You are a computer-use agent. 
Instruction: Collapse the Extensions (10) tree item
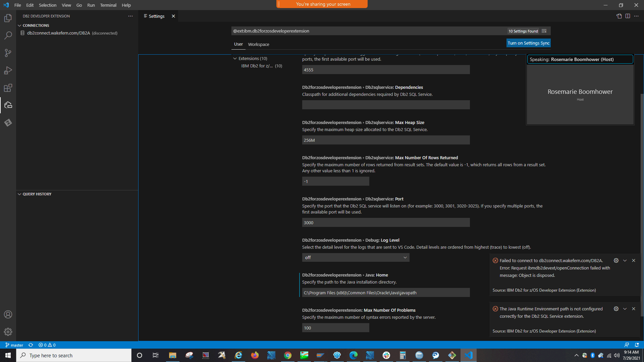(x=235, y=58)
